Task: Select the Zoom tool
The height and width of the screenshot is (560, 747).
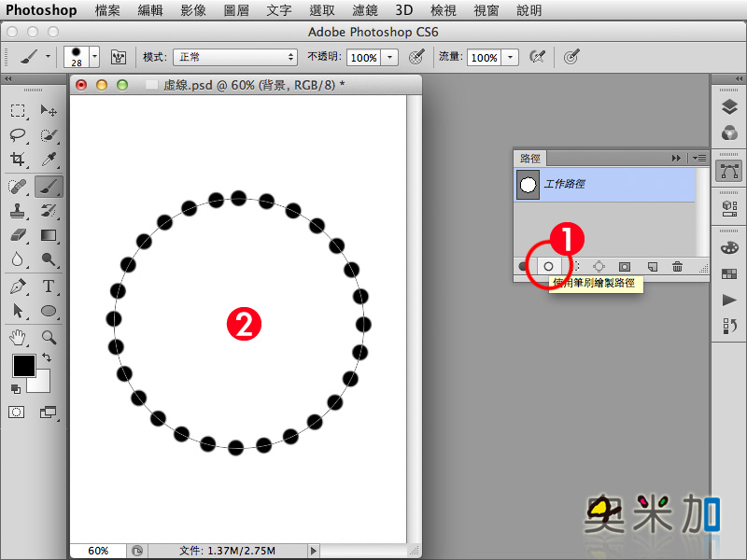Action: [49, 337]
